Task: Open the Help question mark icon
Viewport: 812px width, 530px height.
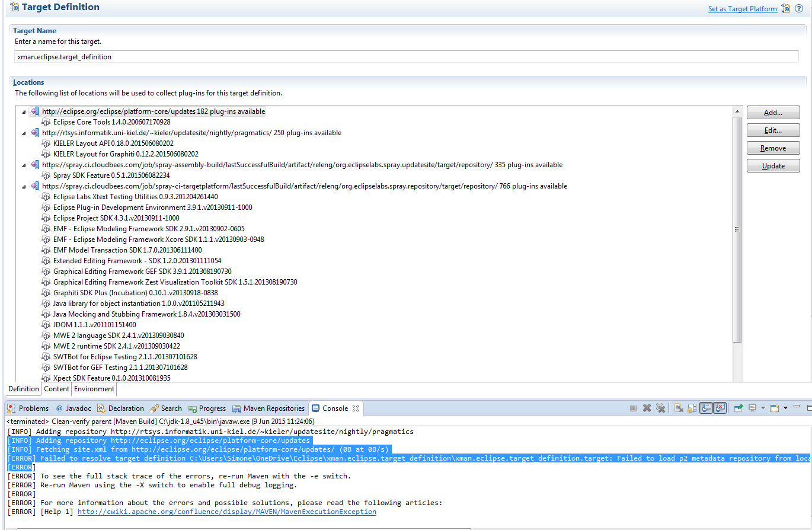Action: click(x=798, y=8)
